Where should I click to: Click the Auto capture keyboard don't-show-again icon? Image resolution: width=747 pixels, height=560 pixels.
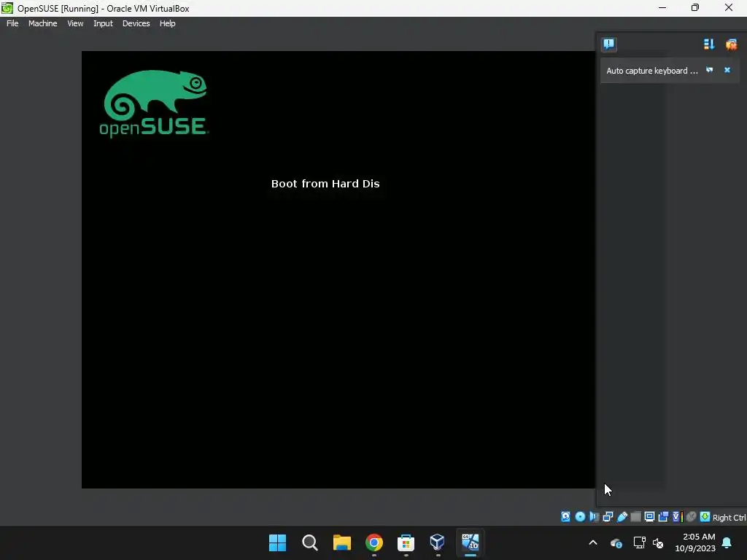[709, 70]
